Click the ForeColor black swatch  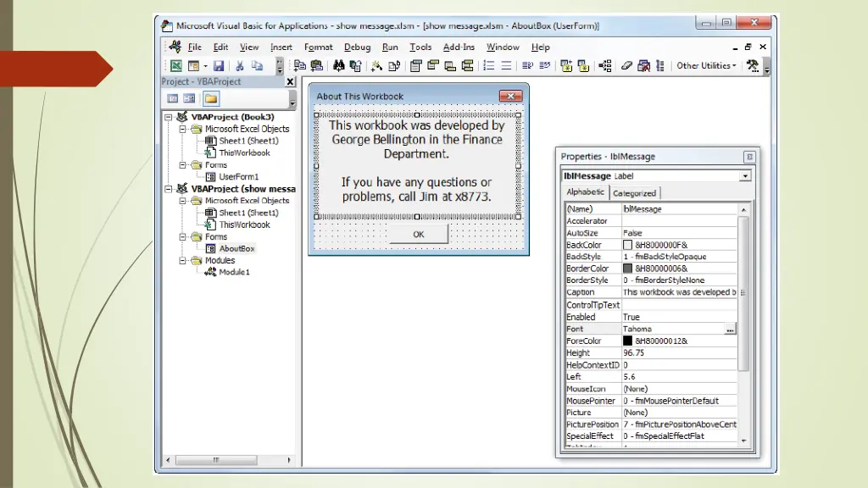pyautogui.click(x=628, y=341)
